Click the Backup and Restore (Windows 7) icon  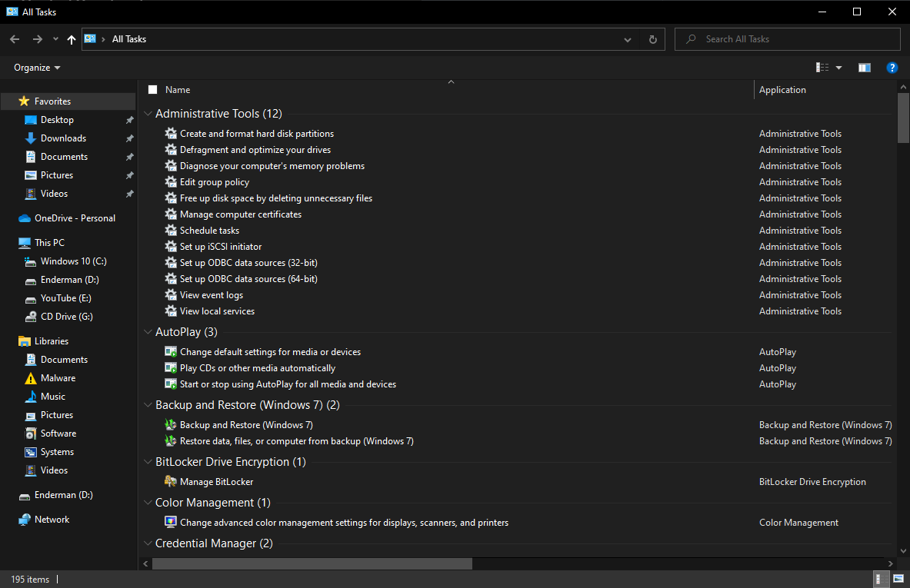170,424
